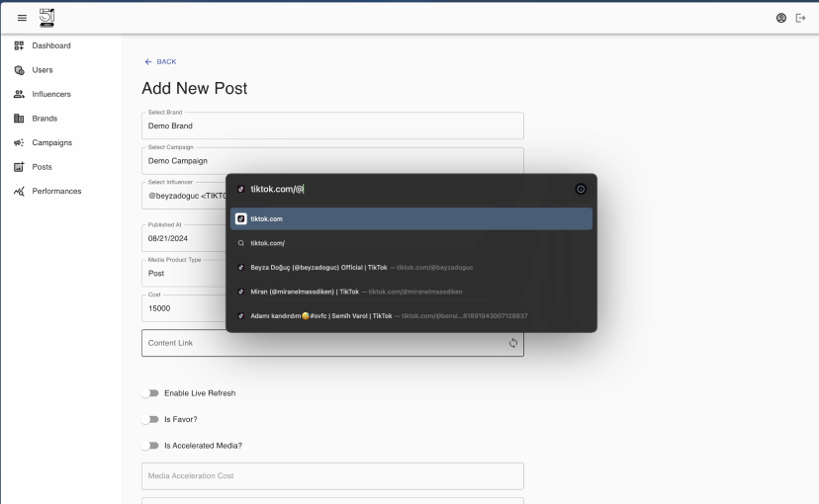
Task: Toggle the Is Favor? switch
Action: pyautogui.click(x=150, y=419)
